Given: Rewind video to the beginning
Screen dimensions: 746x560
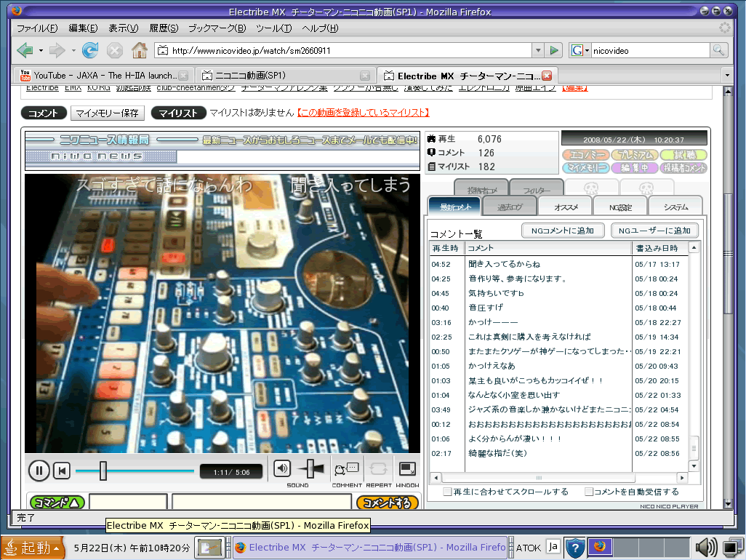Looking at the screenshot, I should click(62, 471).
